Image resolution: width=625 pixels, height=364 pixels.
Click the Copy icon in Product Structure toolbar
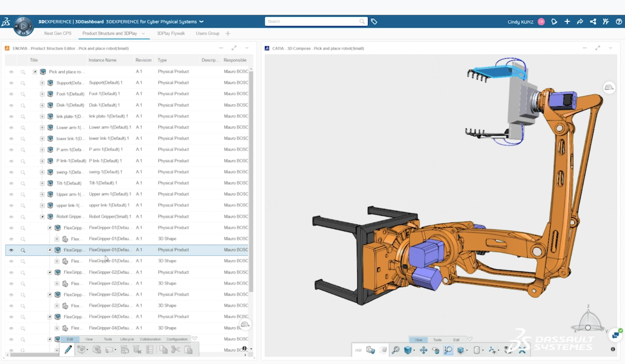coord(163,350)
